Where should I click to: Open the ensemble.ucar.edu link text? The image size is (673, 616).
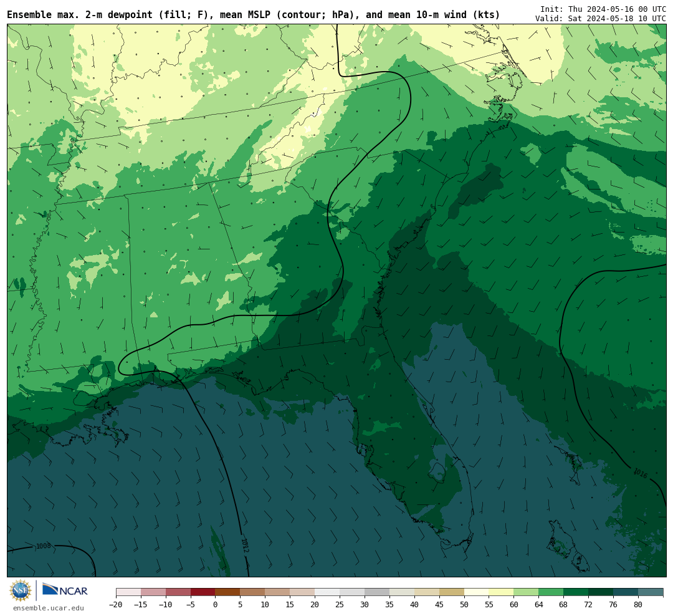(49, 608)
